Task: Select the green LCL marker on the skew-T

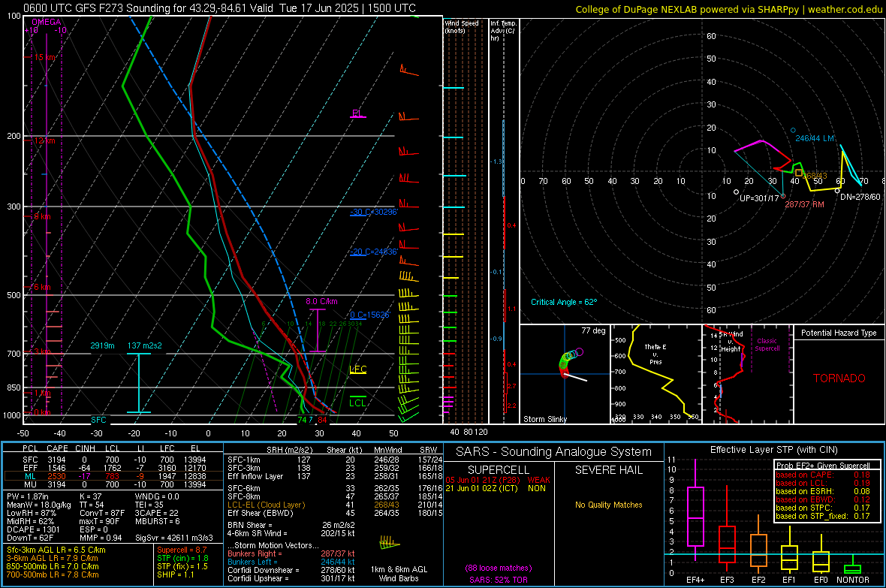Action: pos(357,402)
